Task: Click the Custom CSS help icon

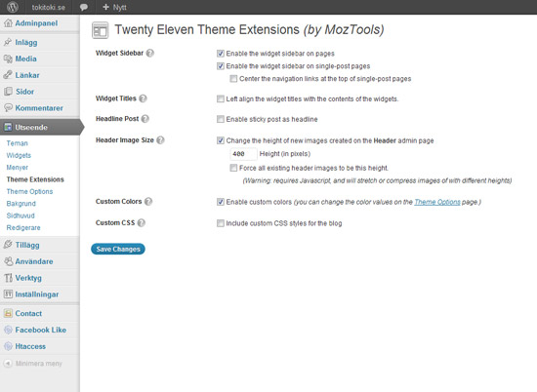Action: (142, 222)
